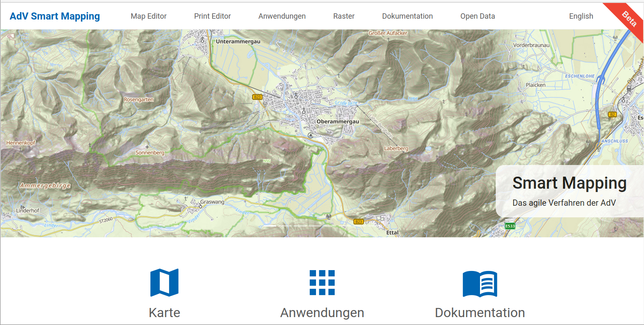Click the Smart Mapping title in the banner
The image size is (644, 325).
570,183
